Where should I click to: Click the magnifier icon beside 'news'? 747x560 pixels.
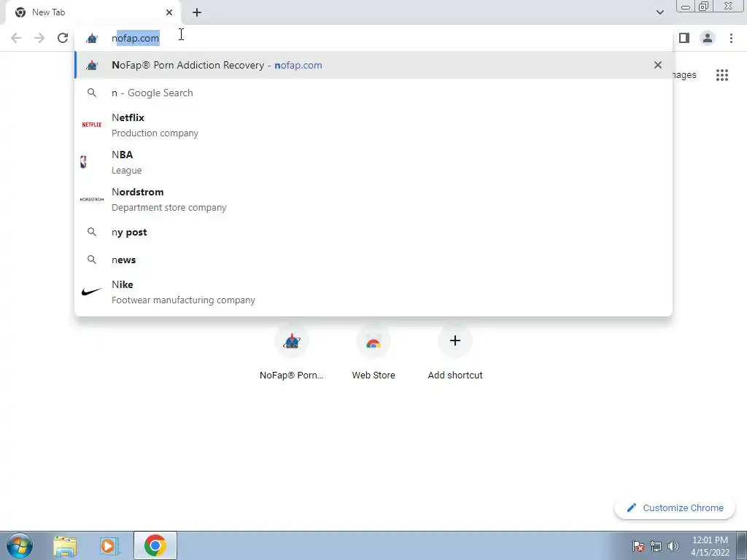91,260
